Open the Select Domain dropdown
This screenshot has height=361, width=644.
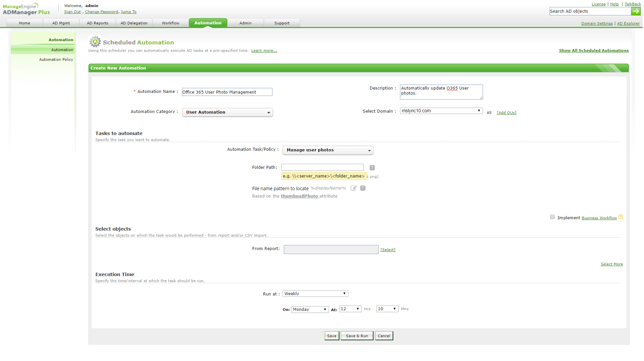442,111
